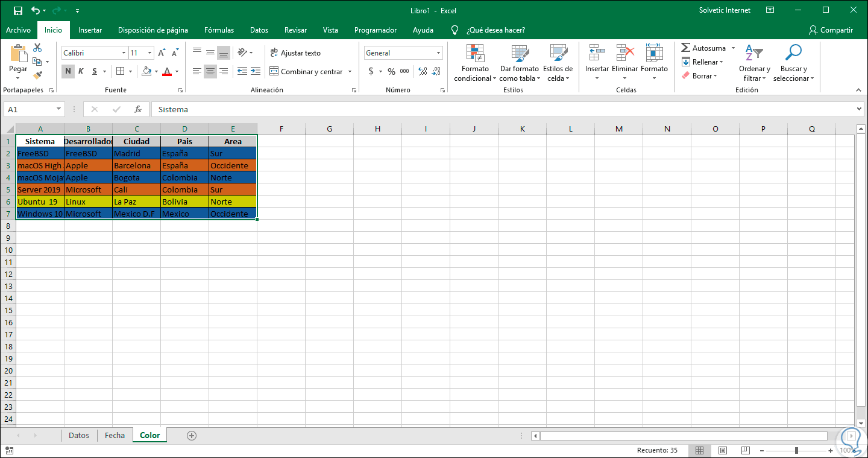Switch to Page Layout view in the status bar
This screenshot has width=868, height=458.
coord(722,450)
